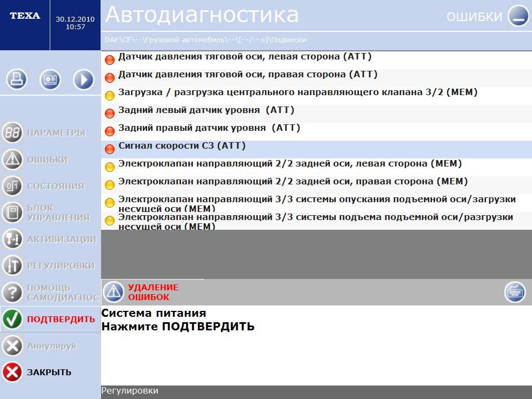Open the on-screen keyboard icon
This screenshot has height=399, width=532.
click(515, 292)
